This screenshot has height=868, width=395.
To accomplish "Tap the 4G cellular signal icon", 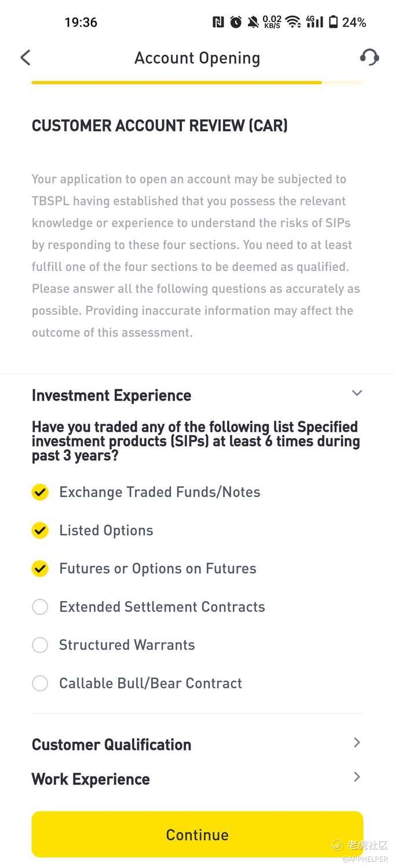I will [314, 23].
